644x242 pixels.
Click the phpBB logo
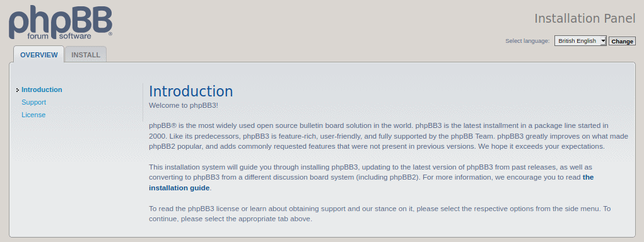pos(61,23)
